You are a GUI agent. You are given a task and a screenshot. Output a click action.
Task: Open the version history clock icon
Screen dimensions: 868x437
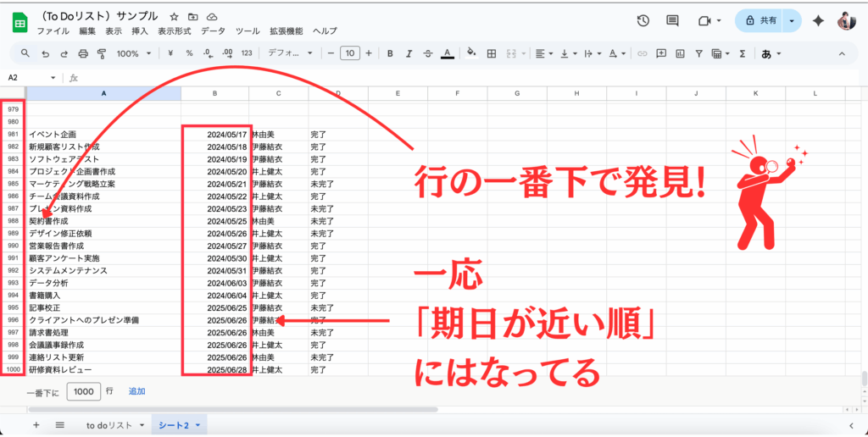643,20
